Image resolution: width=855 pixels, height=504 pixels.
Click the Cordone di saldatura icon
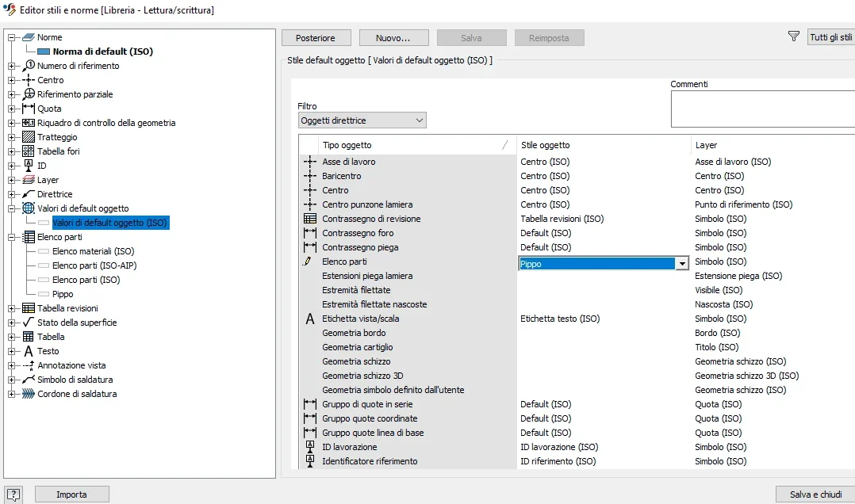click(29, 394)
